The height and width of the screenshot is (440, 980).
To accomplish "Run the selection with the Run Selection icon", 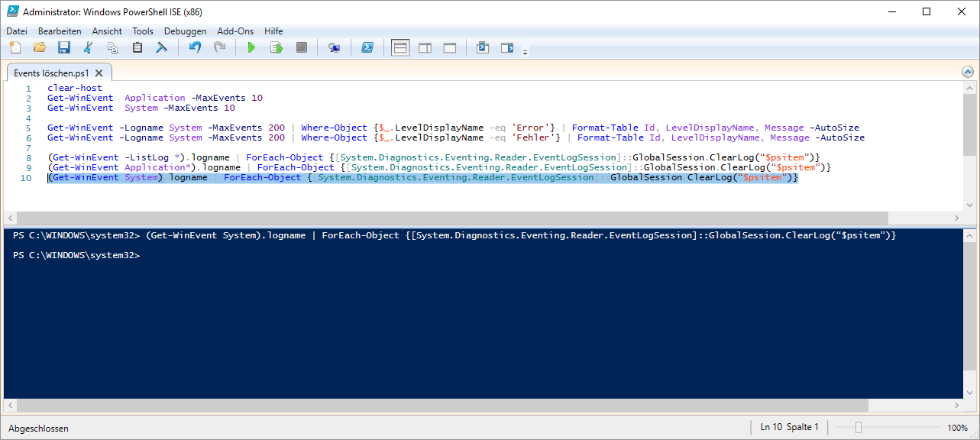I will tap(277, 48).
